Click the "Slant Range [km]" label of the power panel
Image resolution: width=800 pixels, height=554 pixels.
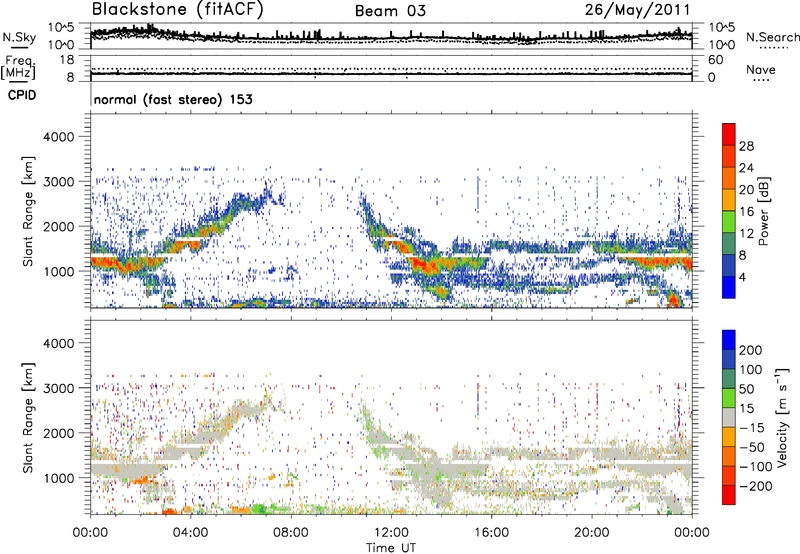pos(29,211)
